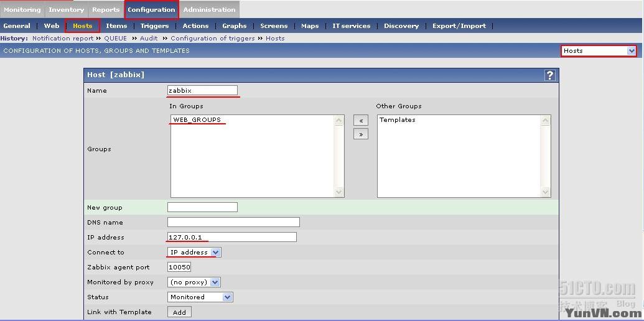
Task: Go to Screens submenu
Action: pos(274,26)
